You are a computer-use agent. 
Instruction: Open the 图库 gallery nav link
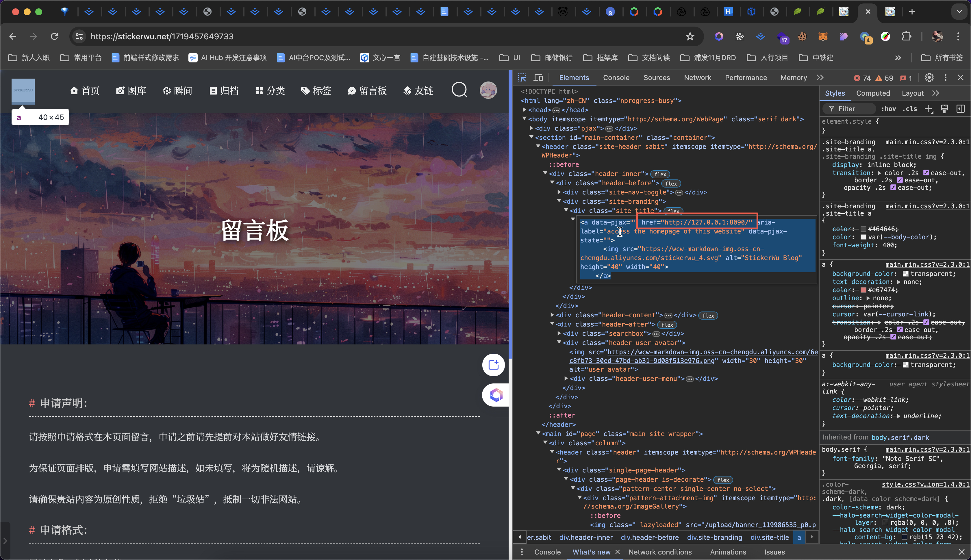click(x=131, y=90)
